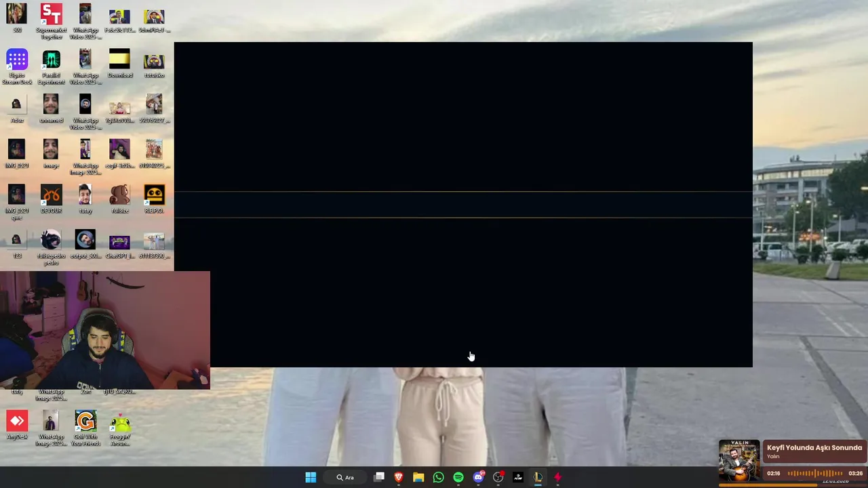Launch the Froggin' Around game shortcut
The height and width of the screenshot is (488, 868).
click(x=119, y=428)
